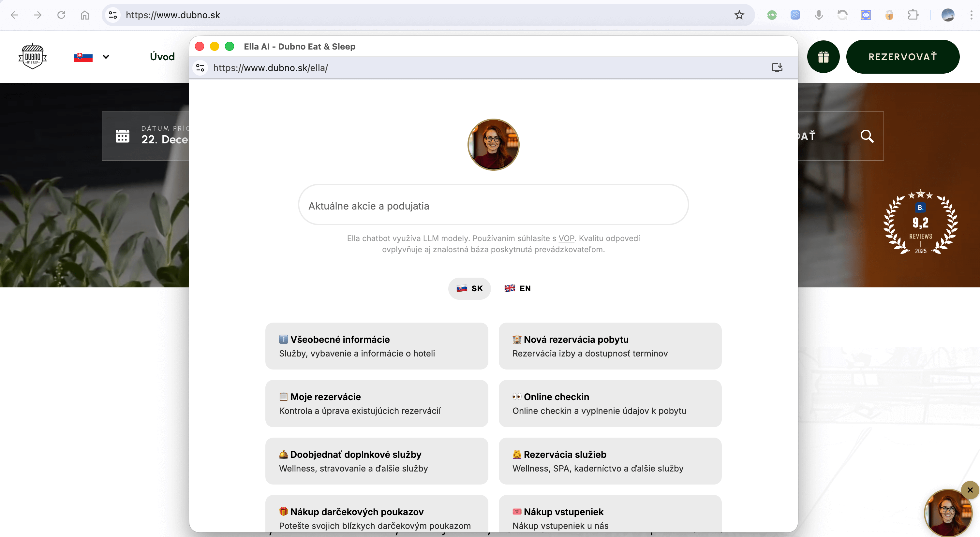
Task: Open the Úvod navigation item
Action: [162, 57]
